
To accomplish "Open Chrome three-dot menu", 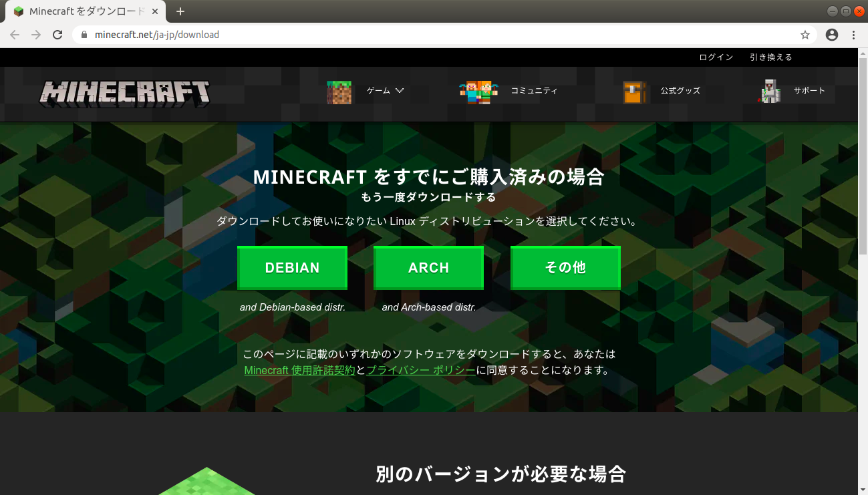I will (x=853, y=35).
